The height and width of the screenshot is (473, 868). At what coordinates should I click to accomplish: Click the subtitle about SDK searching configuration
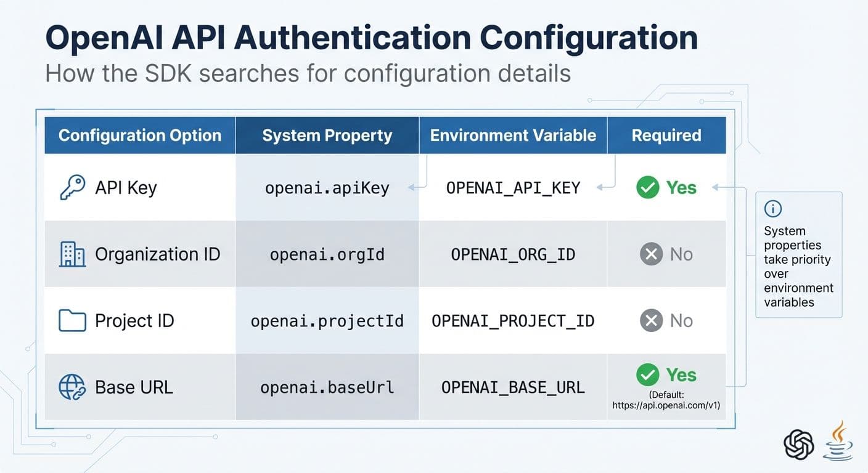(x=308, y=74)
